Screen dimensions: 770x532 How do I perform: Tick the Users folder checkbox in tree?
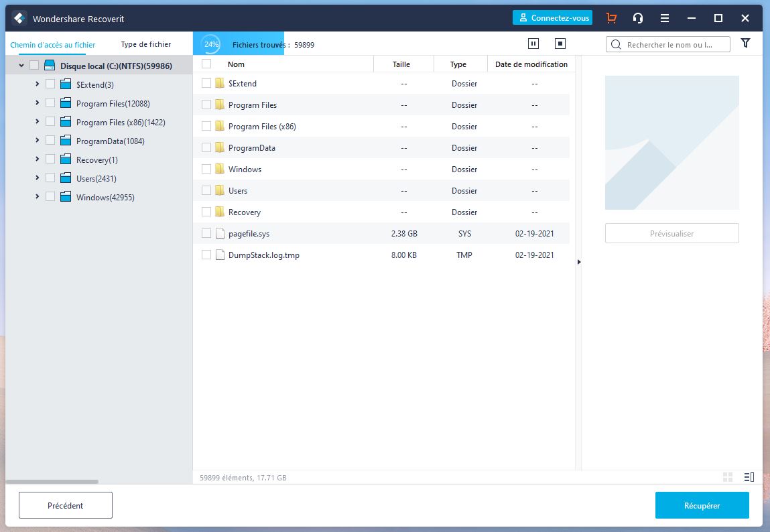[x=50, y=178]
